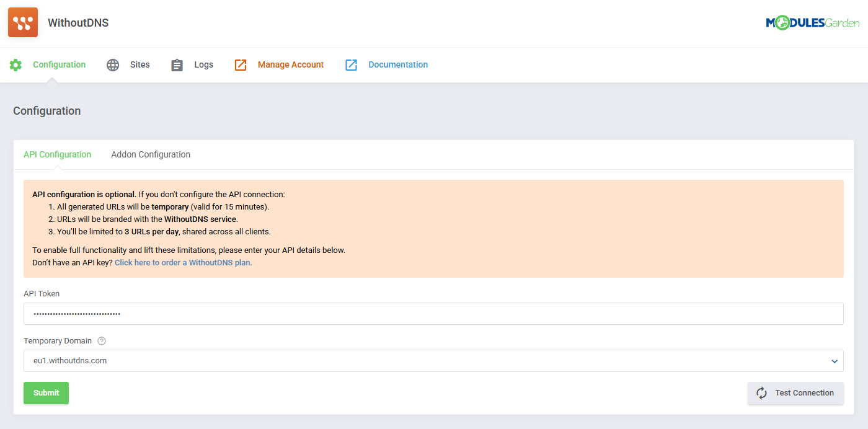Select the Sites globe icon
Screen dimensions: 868x429
pyautogui.click(x=112, y=64)
